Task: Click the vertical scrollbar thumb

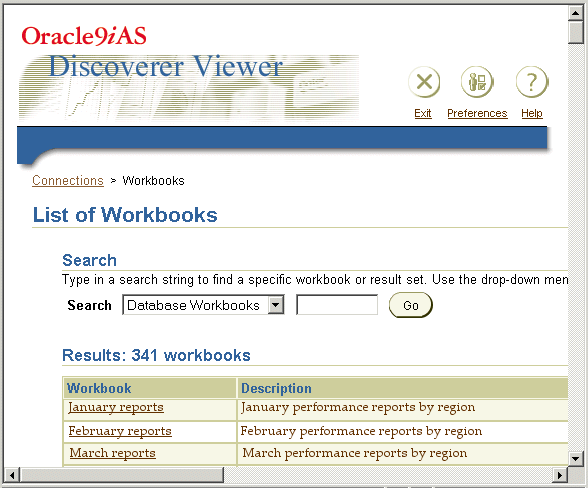Action: tap(576, 33)
